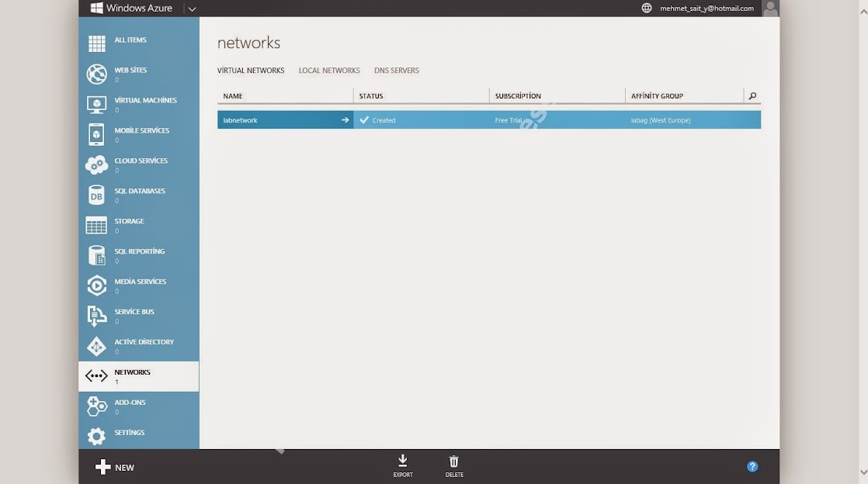Select the Networks arrows icon
The width and height of the screenshot is (868, 484).
pos(96,376)
